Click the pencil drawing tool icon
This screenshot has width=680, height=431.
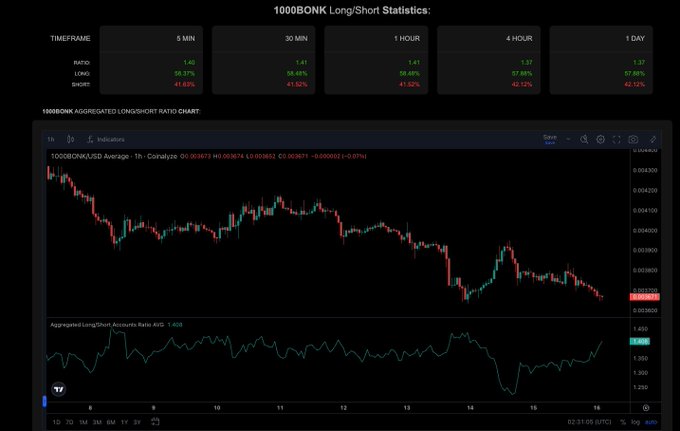(x=653, y=139)
